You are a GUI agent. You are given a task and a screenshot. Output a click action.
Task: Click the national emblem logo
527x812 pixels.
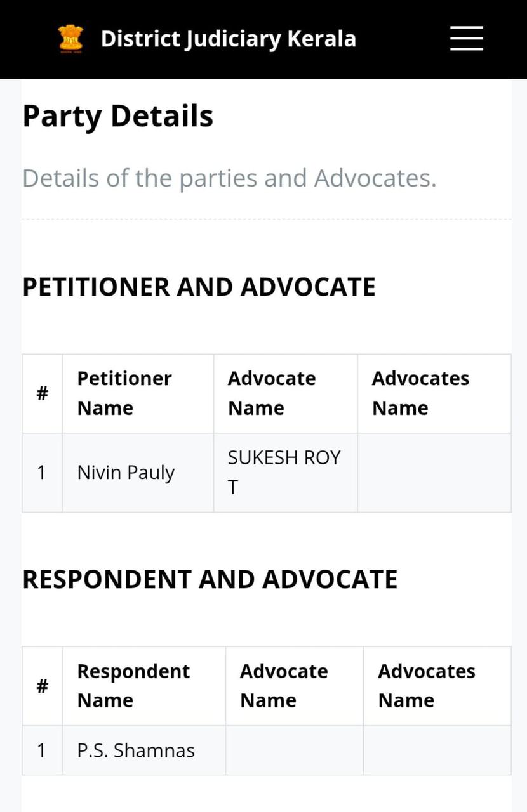[70, 39]
